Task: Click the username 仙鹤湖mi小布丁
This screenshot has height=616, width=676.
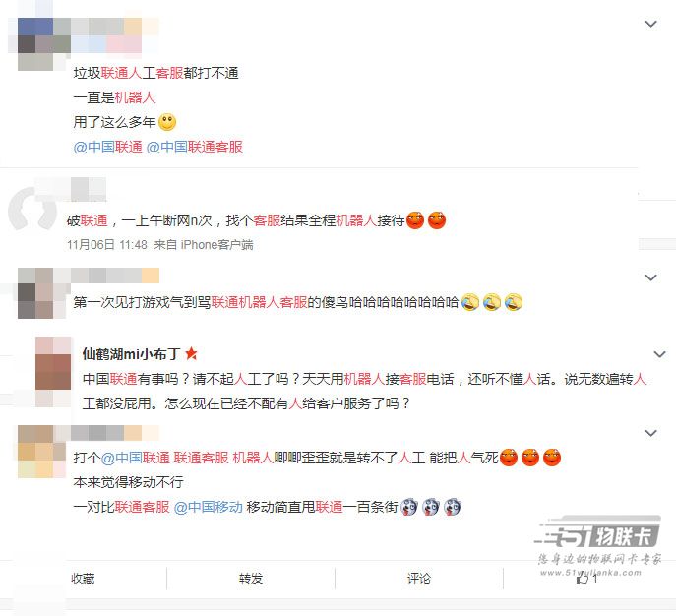Action: click(x=131, y=354)
